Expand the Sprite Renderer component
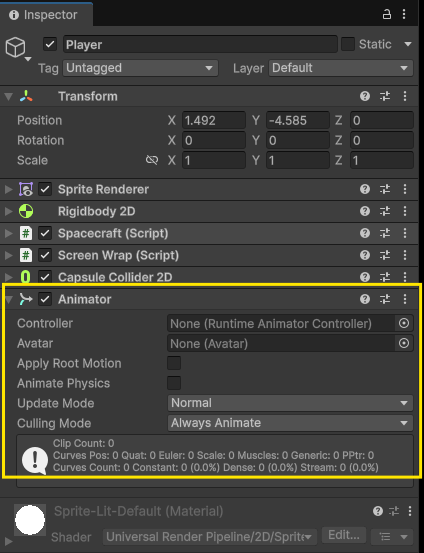This screenshot has width=424, height=553. 8,189
